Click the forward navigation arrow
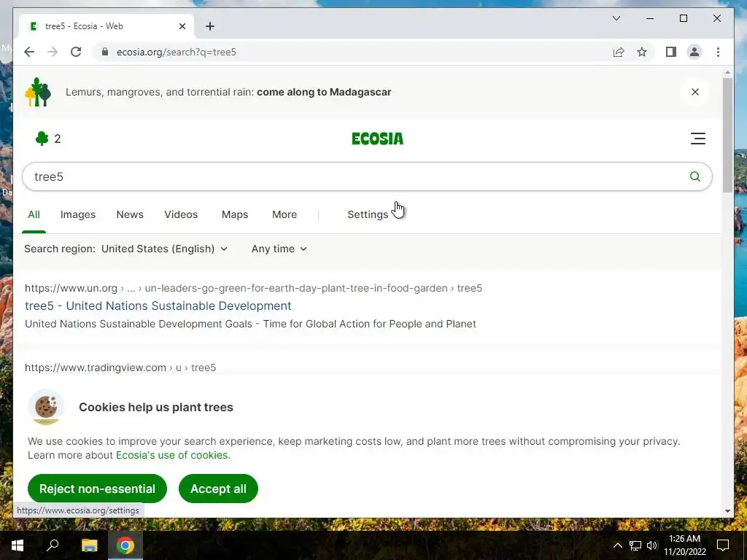Screen dimensions: 747x560 tap(53, 52)
